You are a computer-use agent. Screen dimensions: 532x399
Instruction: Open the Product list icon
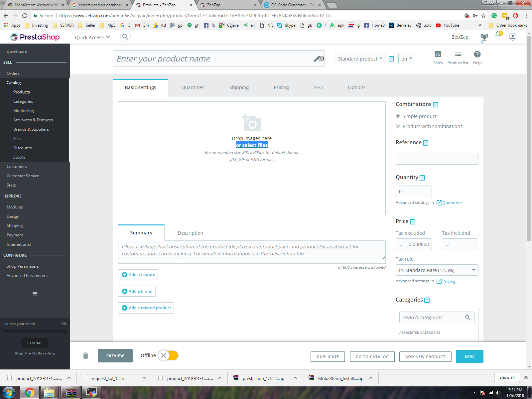(x=458, y=54)
